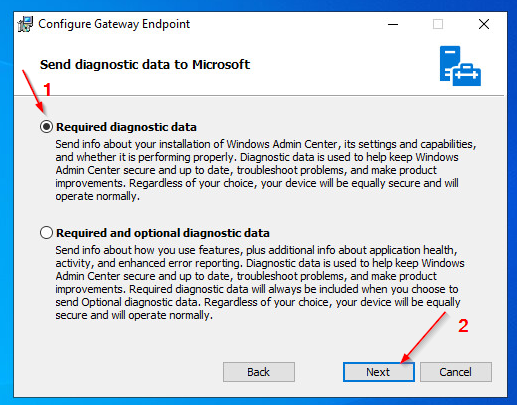517x405 pixels.
Task: Click the "Send diagnostic data to Microsoft" heading
Action: point(145,64)
